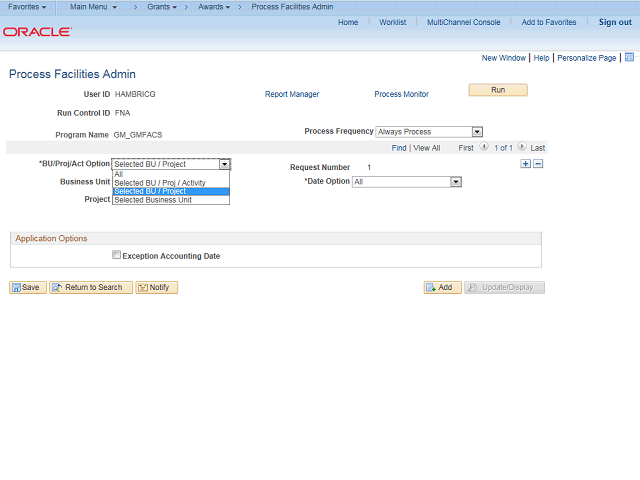Click the User ID value HAMBRICG

(x=135, y=94)
